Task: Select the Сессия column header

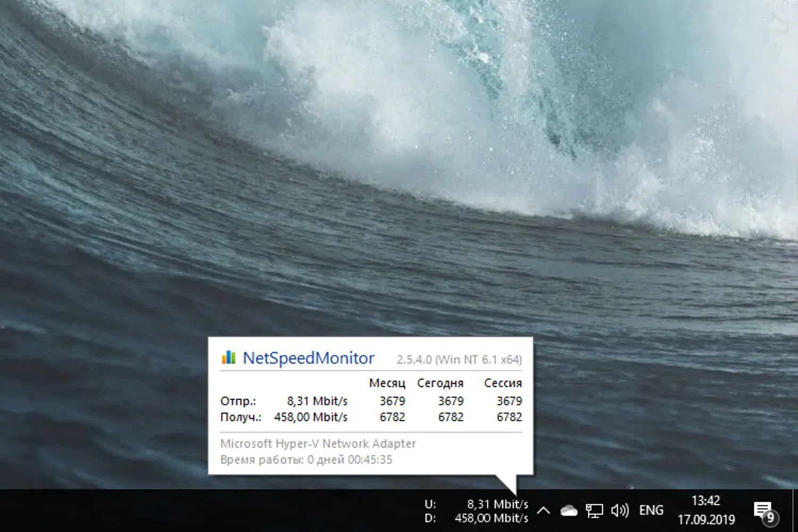Action: tap(502, 383)
